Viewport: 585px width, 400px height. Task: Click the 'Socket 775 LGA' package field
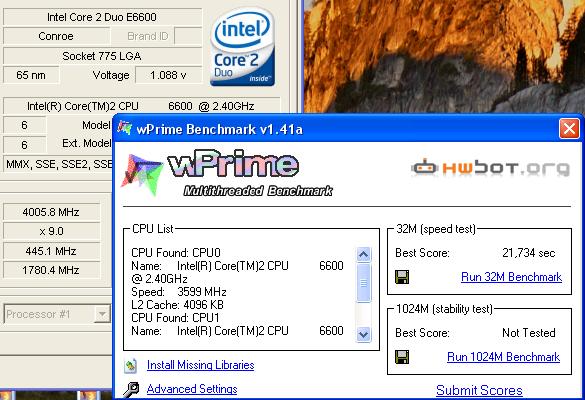[x=102, y=56]
